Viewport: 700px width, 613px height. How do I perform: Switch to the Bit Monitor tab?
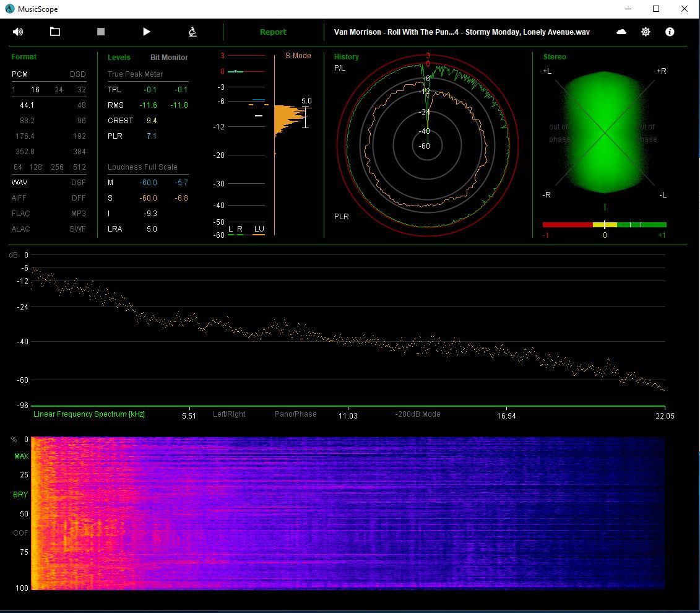[169, 58]
